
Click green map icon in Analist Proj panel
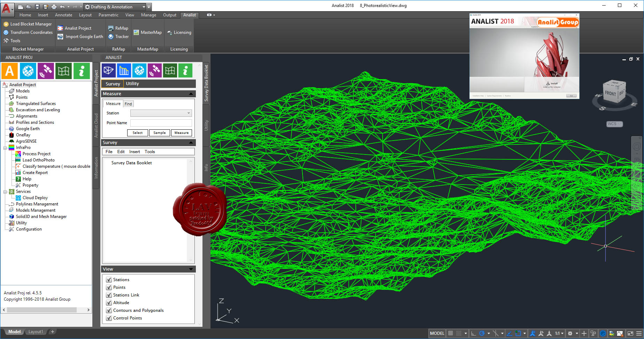click(x=63, y=71)
